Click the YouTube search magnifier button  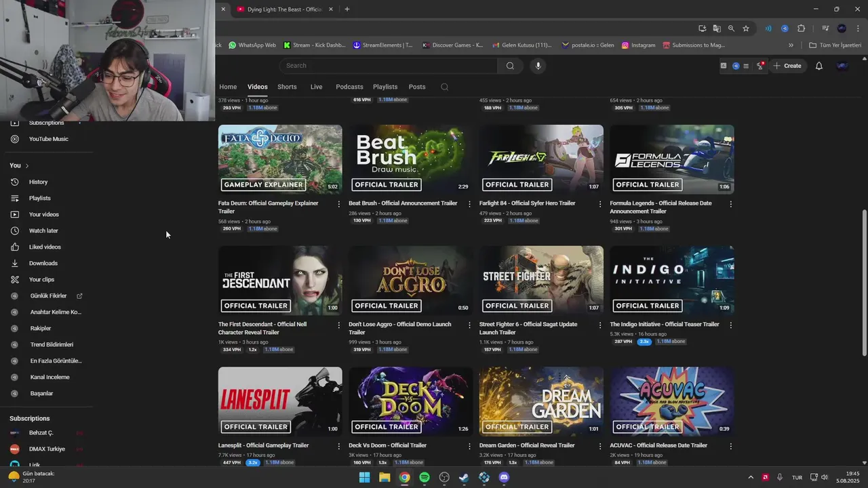coord(510,66)
